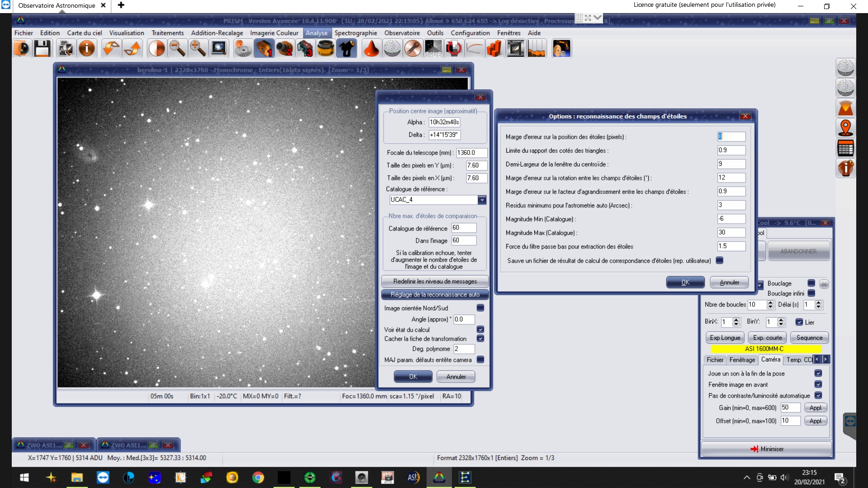Click the map location pin sidebar icon

(845, 128)
